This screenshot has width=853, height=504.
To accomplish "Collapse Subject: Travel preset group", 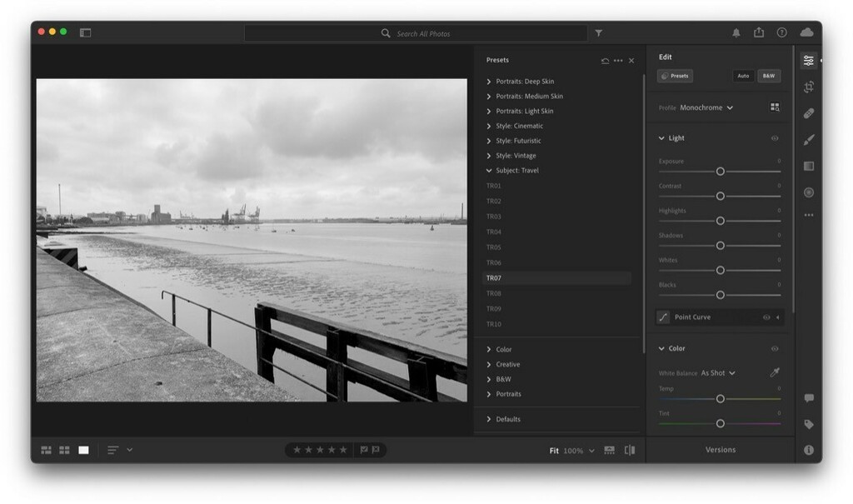I will pos(488,171).
